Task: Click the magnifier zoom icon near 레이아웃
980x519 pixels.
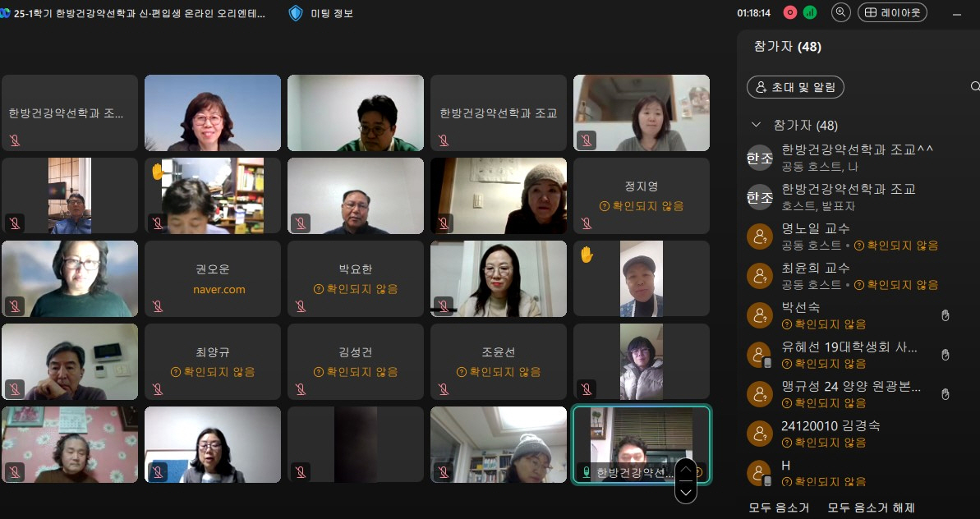Action: click(841, 12)
